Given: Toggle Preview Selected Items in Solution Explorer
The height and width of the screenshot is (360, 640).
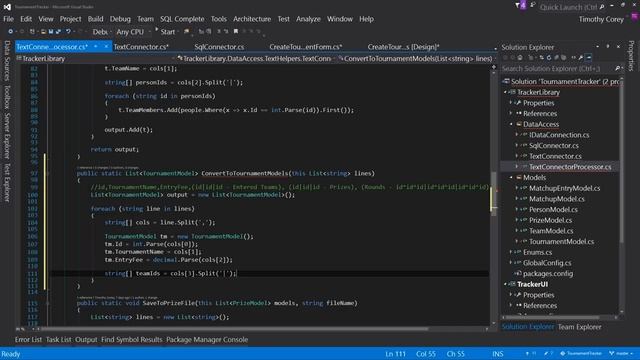Looking at the screenshot, I should coord(589,58).
